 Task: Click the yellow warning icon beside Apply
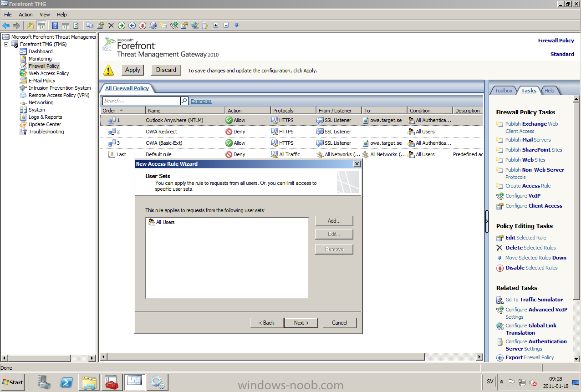(108, 70)
